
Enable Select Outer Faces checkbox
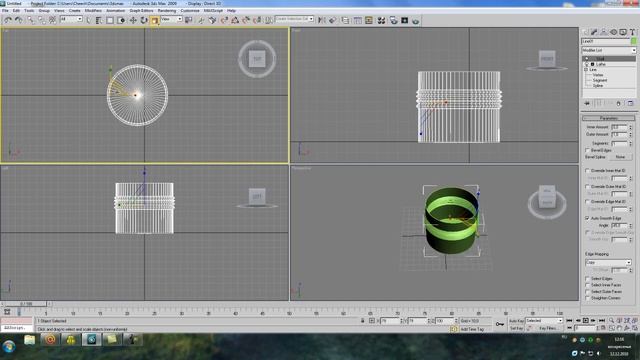(587, 291)
